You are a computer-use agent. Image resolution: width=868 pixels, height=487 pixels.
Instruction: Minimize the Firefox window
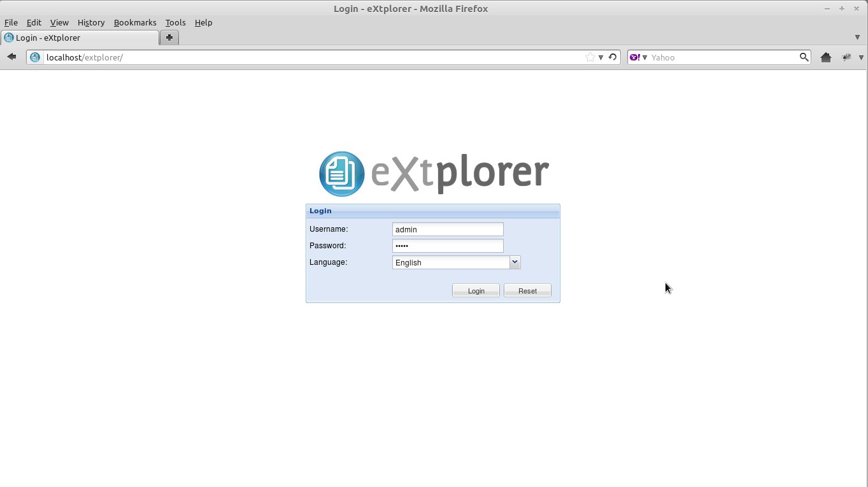pos(827,9)
